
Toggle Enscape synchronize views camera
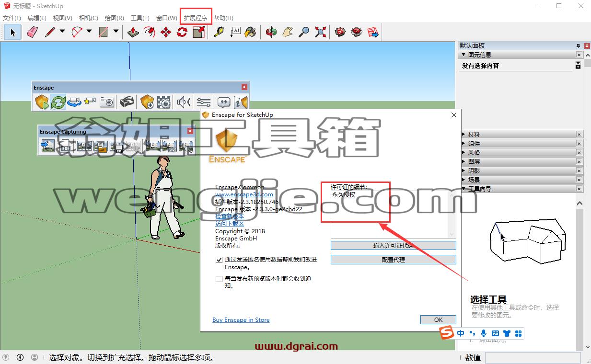pos(74,102)
